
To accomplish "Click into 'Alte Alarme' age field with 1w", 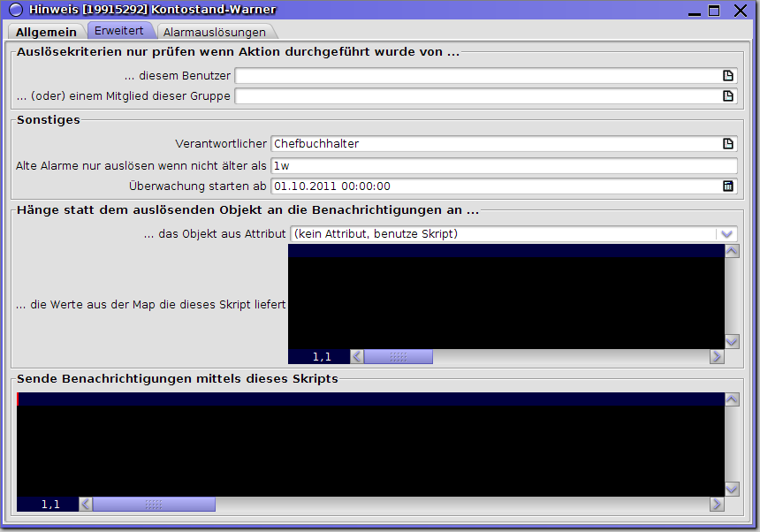I will pos(504,166).
